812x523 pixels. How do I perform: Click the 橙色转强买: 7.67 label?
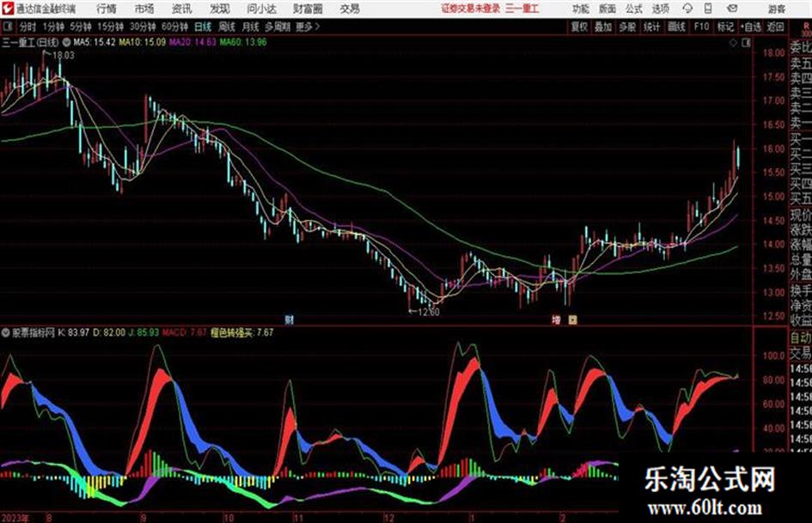click(x=241, y=332)
